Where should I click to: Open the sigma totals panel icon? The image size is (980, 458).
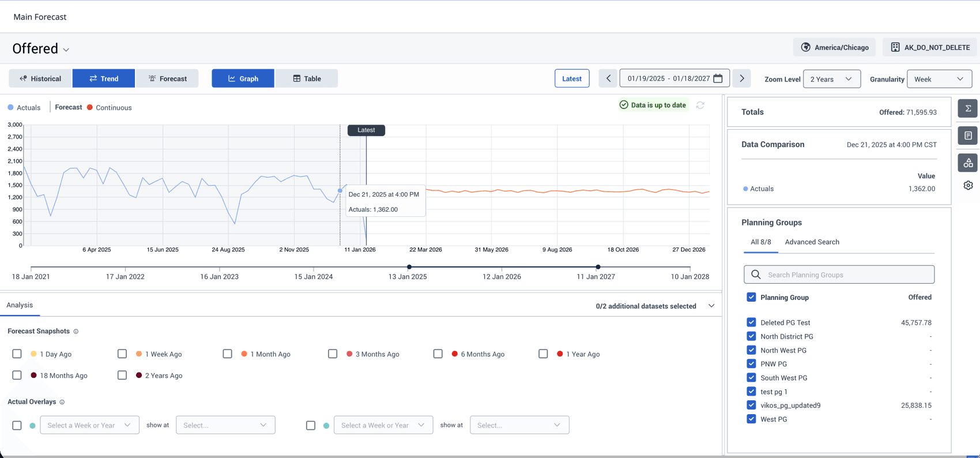click(x=968, y=108)
